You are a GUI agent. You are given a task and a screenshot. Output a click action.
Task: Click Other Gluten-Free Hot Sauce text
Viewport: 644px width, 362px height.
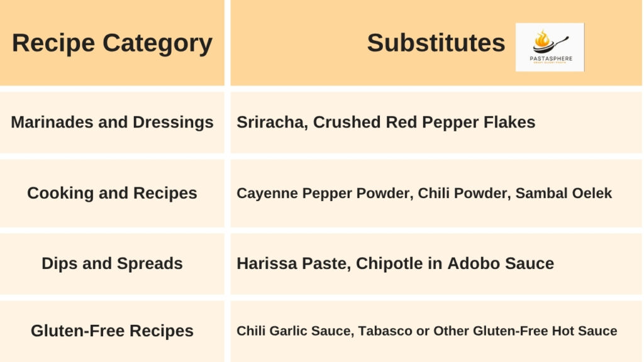point(525,331)
